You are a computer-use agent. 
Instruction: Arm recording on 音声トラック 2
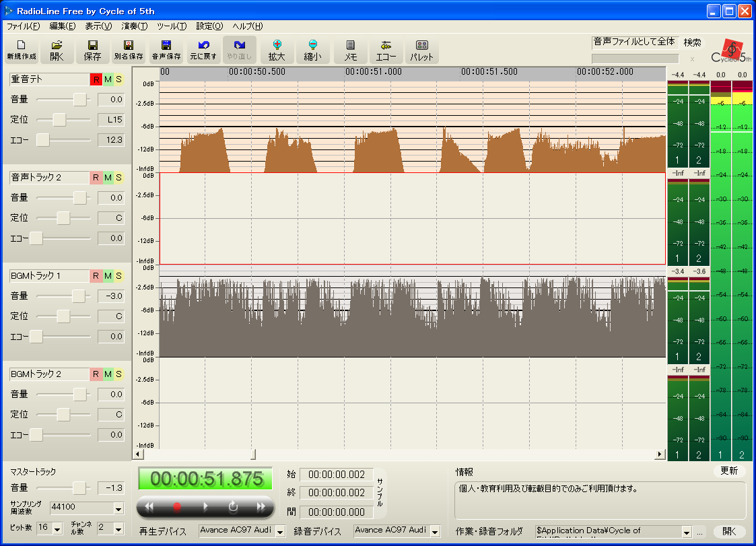96,178
